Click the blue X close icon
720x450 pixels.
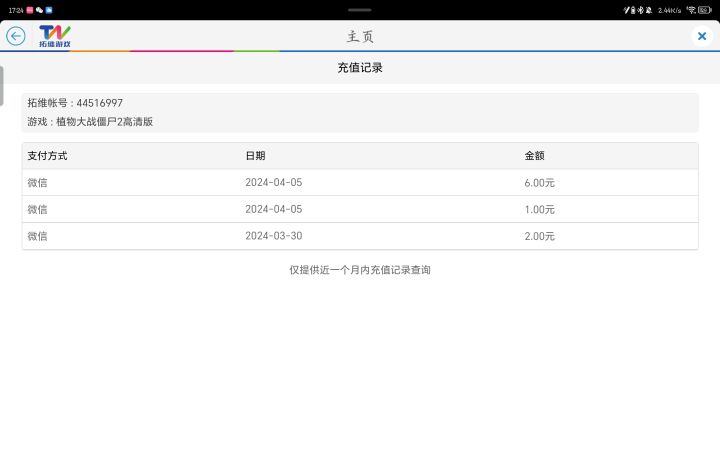(702, 36)
